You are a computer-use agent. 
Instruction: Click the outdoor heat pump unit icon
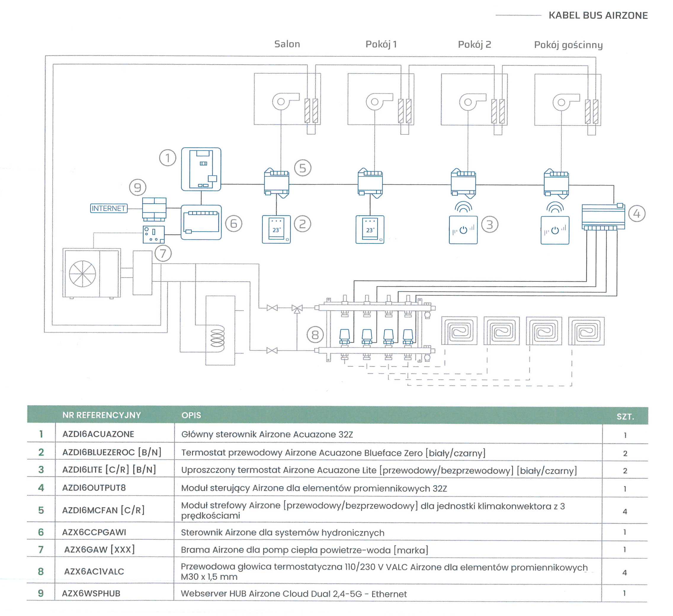[x=92, y=273]
